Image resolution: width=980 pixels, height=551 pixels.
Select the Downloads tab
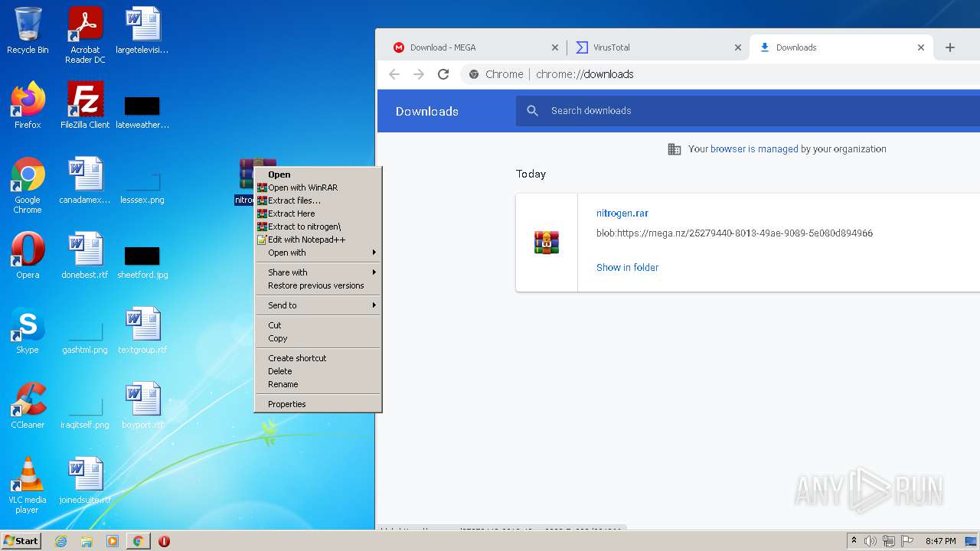click(x=842, y=47)
